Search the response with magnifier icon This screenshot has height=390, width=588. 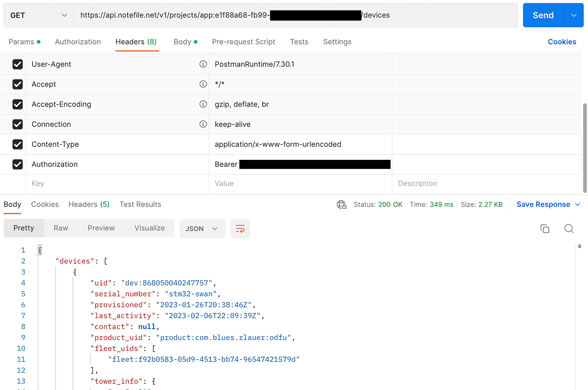pyautogui.click(x=569, y=228)
